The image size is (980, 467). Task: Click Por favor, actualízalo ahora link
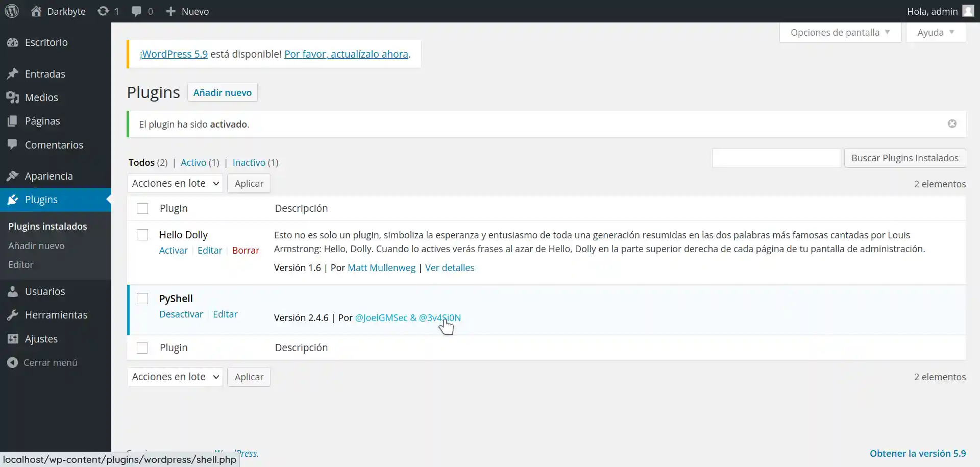coord(346,54)
